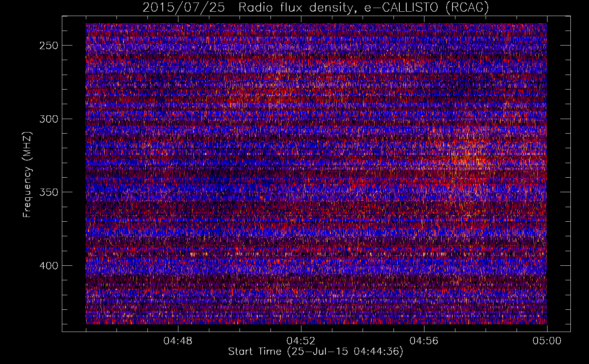This screenshot has height=364, width=589.
Task: Click the 04:52 time tick label
Action: [301, 341]
